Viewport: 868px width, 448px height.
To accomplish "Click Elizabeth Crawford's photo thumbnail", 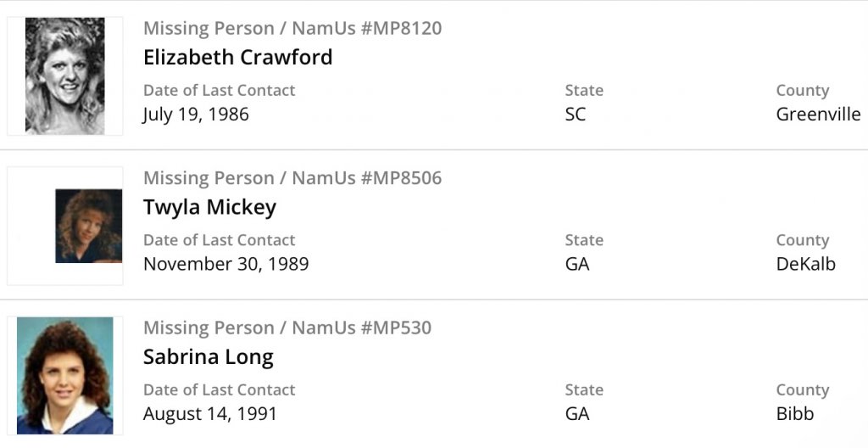I will [64, 76].
